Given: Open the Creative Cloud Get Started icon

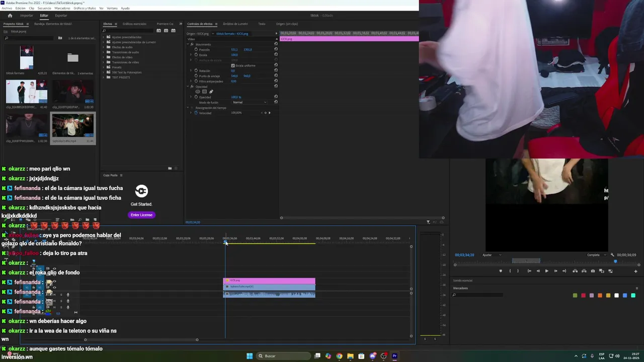Looking at the screenshot, I should (x=141, y=191).
